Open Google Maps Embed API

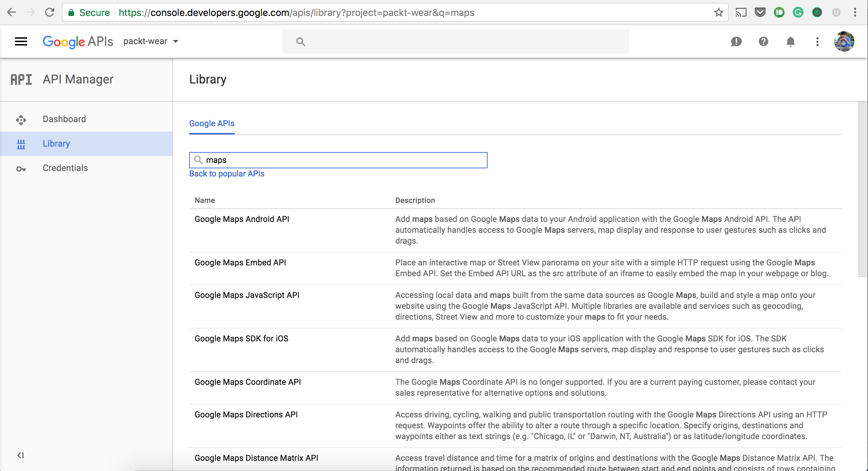tap(240, 263)
